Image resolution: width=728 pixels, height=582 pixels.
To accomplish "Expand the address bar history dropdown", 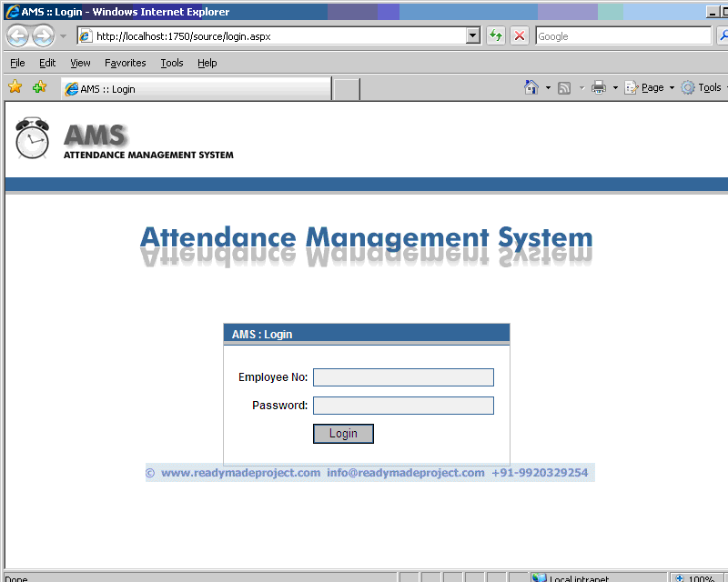I will coord(473,35).
